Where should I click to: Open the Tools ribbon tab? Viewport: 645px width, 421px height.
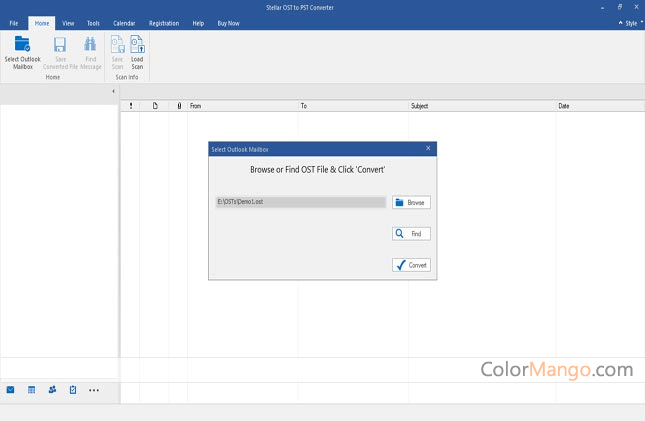(93, 23)
